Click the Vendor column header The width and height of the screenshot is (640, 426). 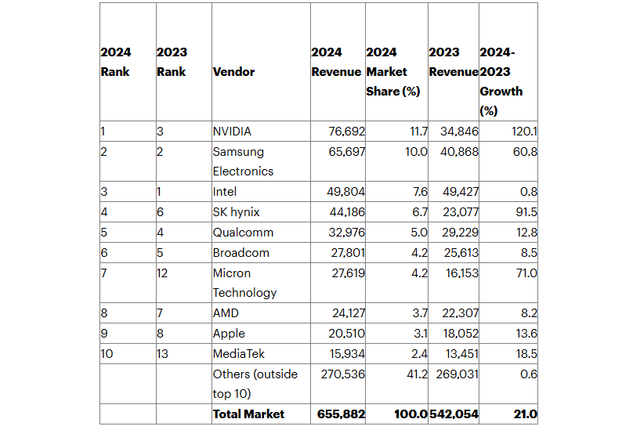coord(232,72)
